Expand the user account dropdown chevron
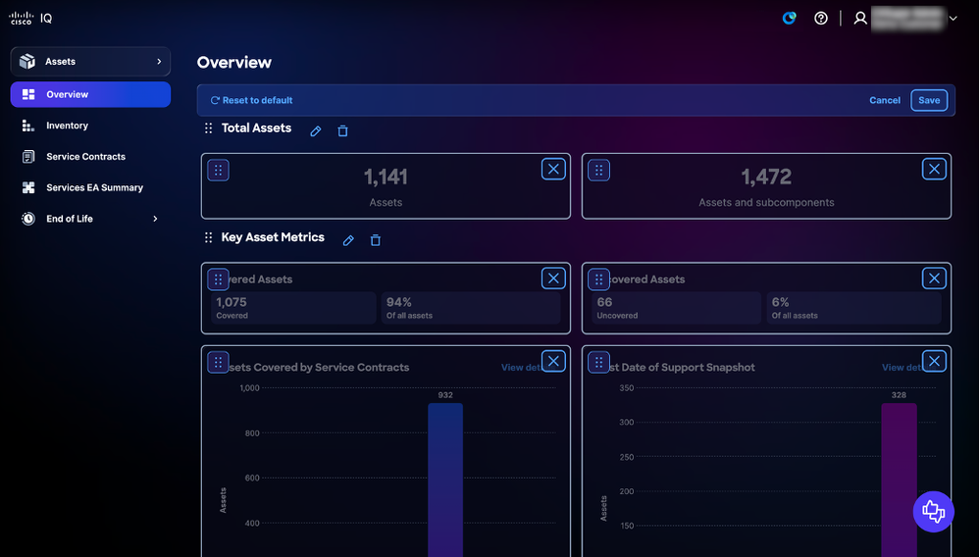The height and width of the screenshot is (557, 980). tap(954, 18)
